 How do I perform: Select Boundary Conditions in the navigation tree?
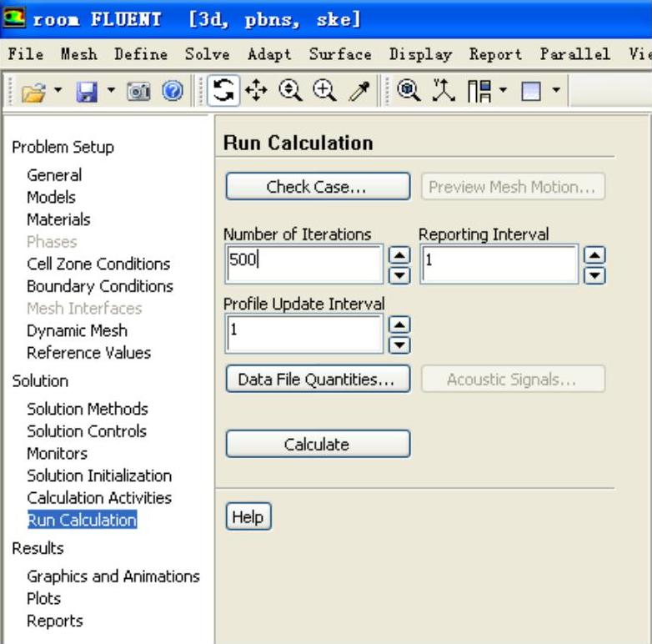tap(100, 286)
